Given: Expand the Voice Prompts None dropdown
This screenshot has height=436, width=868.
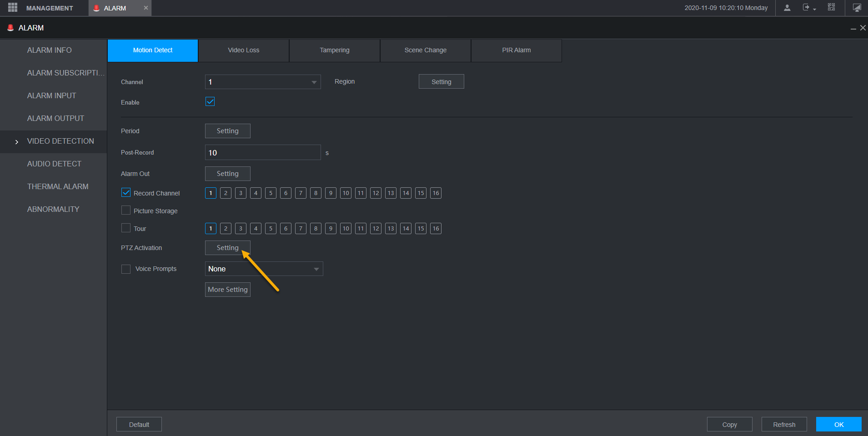Looking at the screenshot, I should (264, 269).
